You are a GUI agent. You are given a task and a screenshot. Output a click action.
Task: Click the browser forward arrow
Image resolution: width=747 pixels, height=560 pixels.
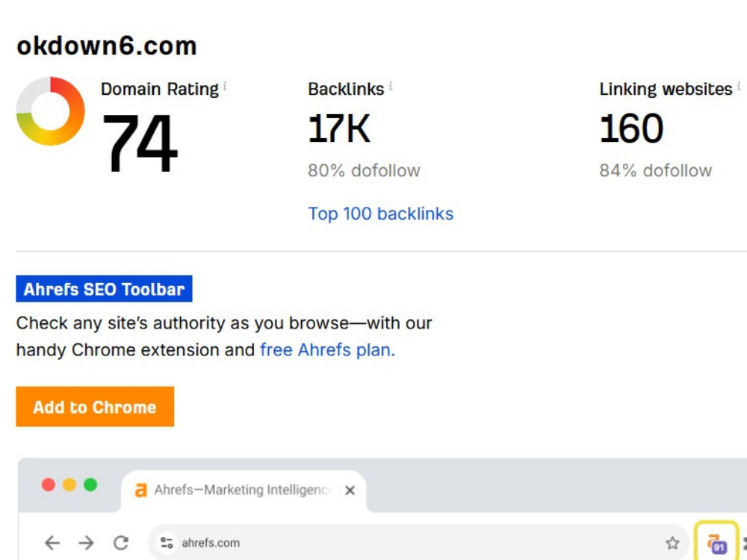(x=86, y=542)
